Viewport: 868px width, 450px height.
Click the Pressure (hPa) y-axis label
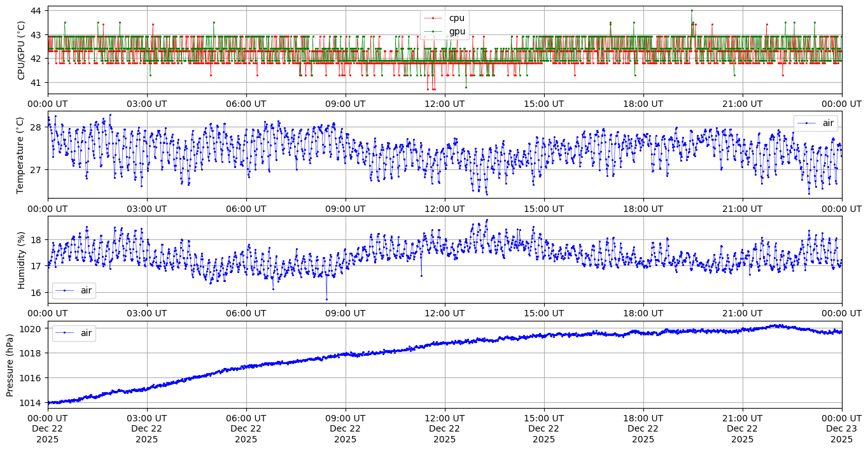pyautogui.click(x=10, y=365)
